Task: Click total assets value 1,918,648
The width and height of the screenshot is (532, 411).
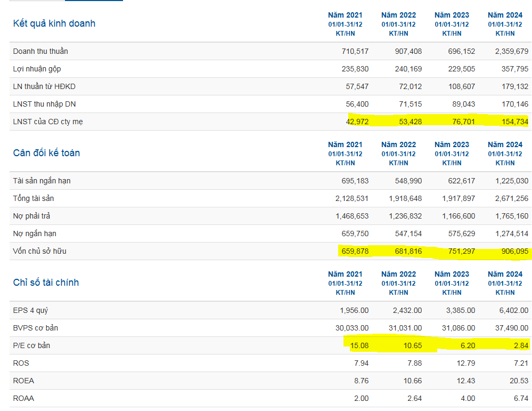Action: click(x=405, y=198)
